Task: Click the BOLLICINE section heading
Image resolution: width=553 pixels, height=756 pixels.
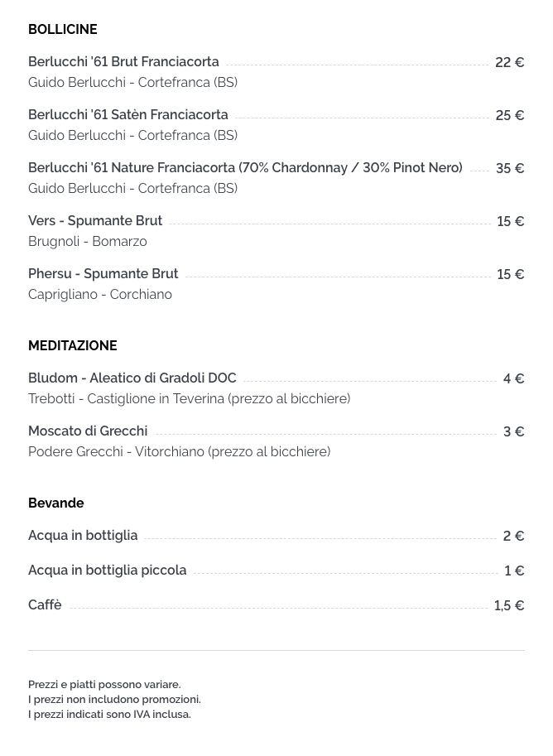Action: 63,30
